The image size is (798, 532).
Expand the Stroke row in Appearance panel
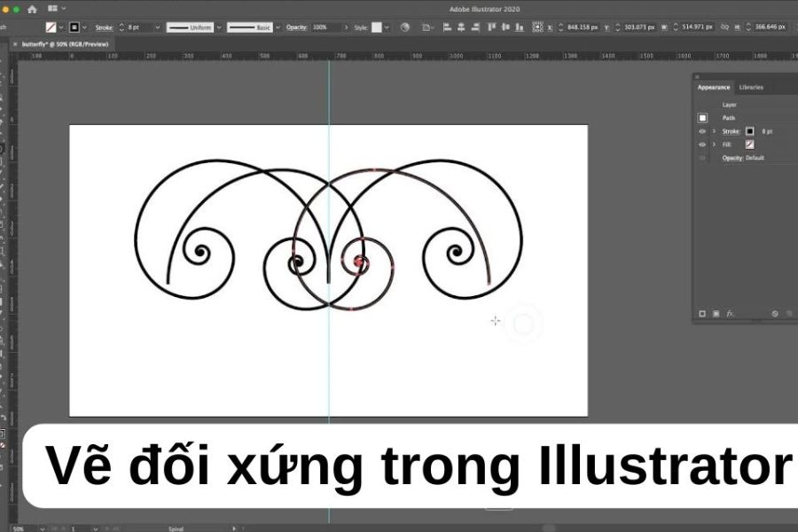pyautogui.click(x=714, y=131)
